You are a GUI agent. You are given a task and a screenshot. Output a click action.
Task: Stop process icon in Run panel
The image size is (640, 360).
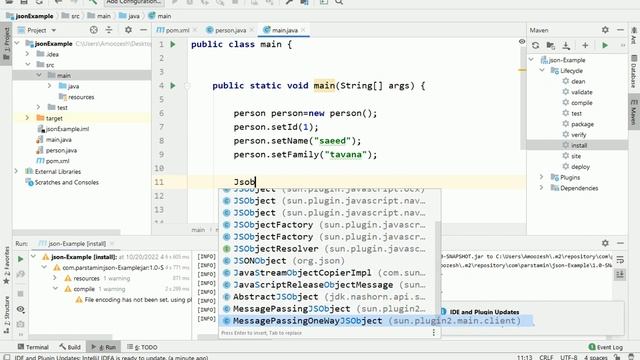[x=20, y=293]
